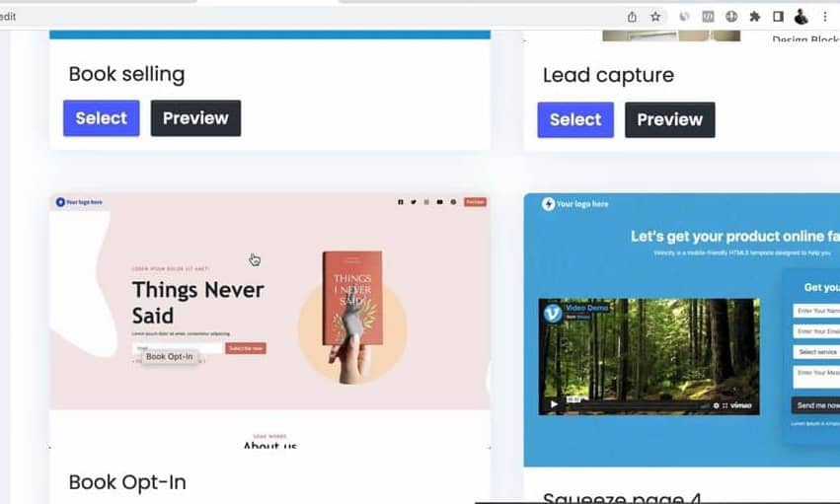This screenshot has width=840, height=504.
Task: Bookmark this page with the star icon
Action: pyautogui.click(x=655, y=17)
